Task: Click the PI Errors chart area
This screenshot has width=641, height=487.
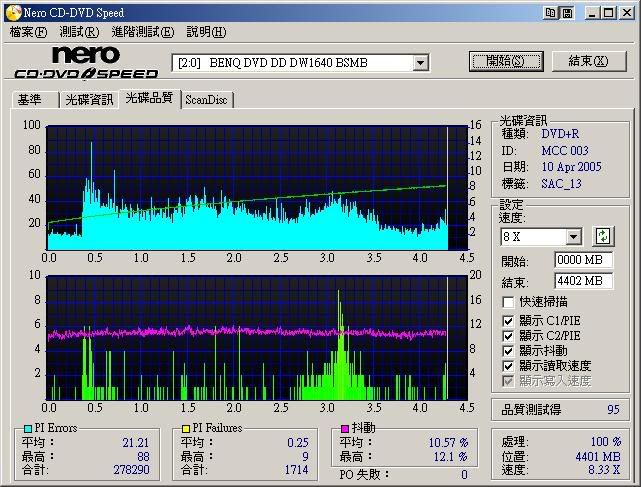Action: (x=257, y=188)
